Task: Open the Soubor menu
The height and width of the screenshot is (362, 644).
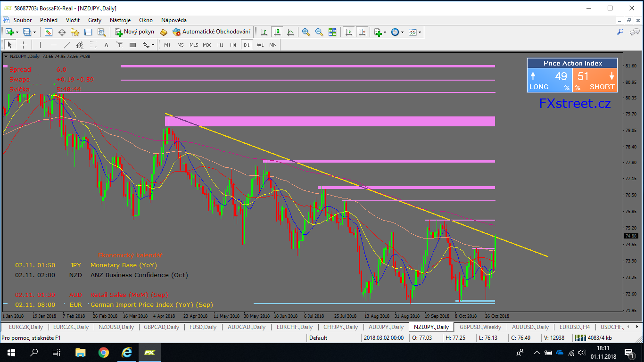Action: coord(23,20)
